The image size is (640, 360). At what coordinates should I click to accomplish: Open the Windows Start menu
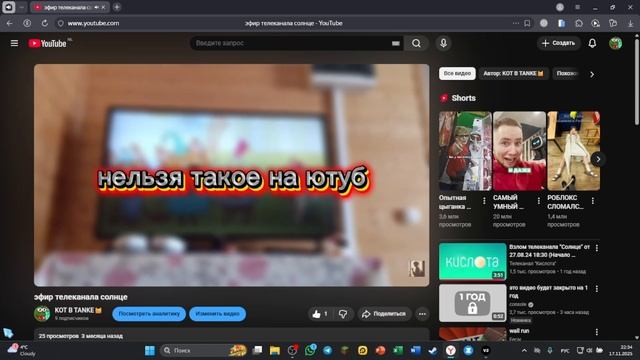[x=150, y=350]
